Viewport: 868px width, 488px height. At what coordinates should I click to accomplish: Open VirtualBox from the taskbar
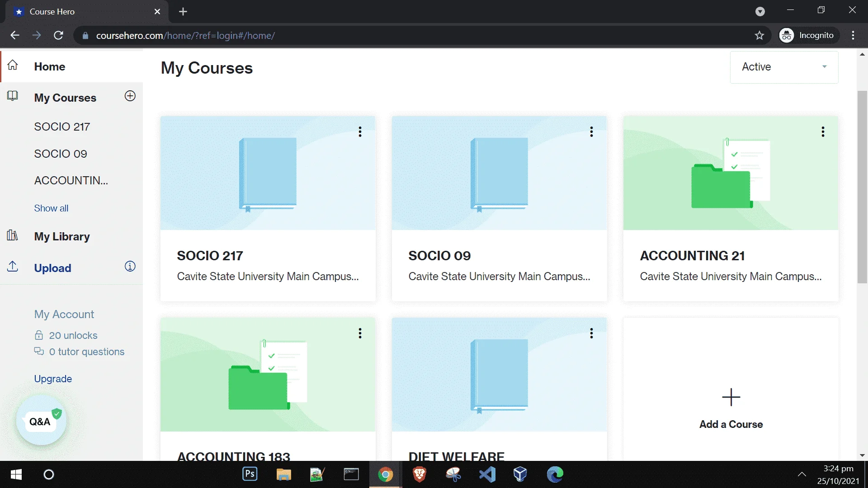tap(520, 474)
